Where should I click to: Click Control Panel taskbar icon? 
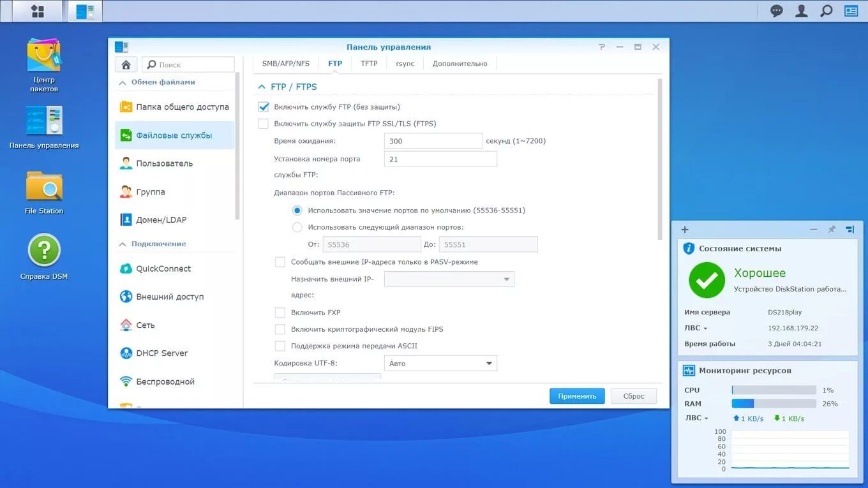85,11
